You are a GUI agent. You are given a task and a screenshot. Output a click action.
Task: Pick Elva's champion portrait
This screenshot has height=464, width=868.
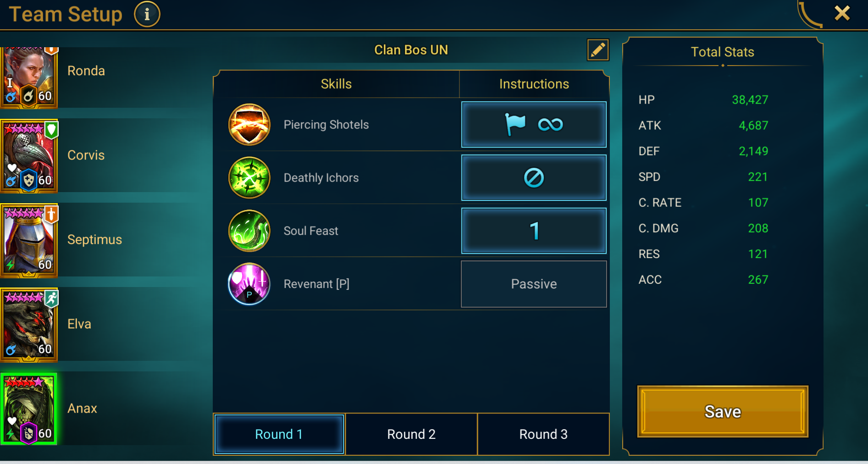click(x=29, y=325)
